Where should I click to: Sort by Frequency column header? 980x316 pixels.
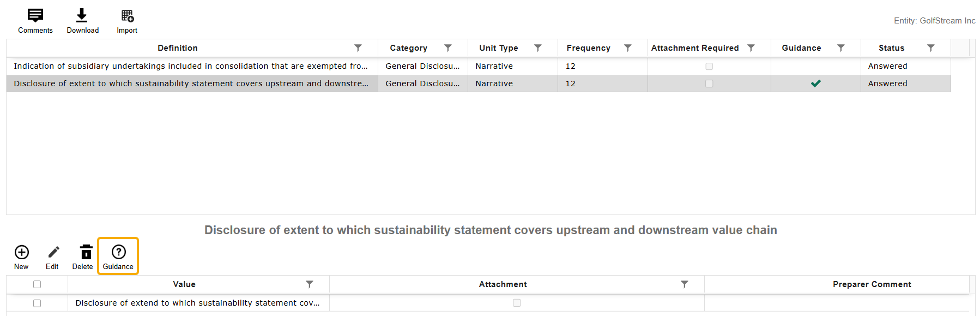[x=589, y=48]
